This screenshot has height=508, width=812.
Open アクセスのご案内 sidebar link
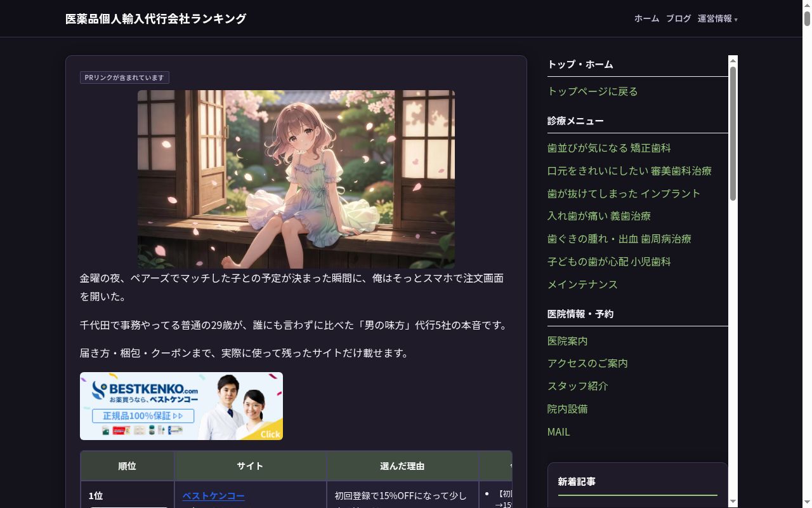click(587, 363)
